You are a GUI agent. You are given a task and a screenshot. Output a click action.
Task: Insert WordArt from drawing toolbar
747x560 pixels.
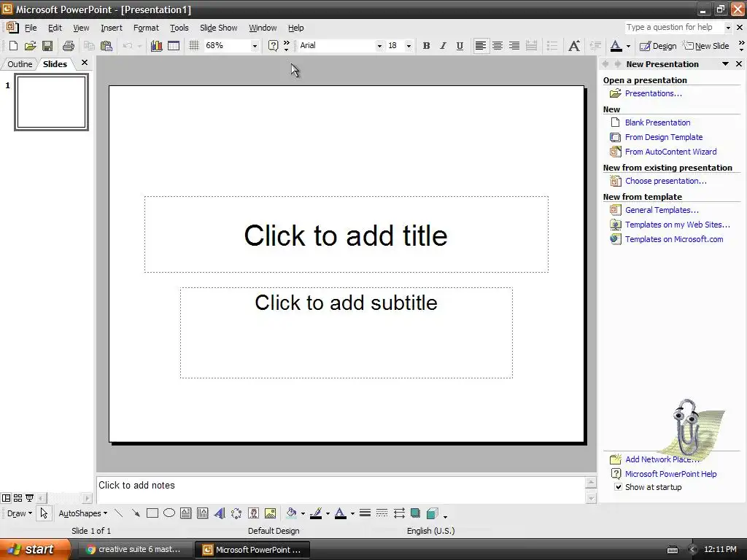coord(220,513)
